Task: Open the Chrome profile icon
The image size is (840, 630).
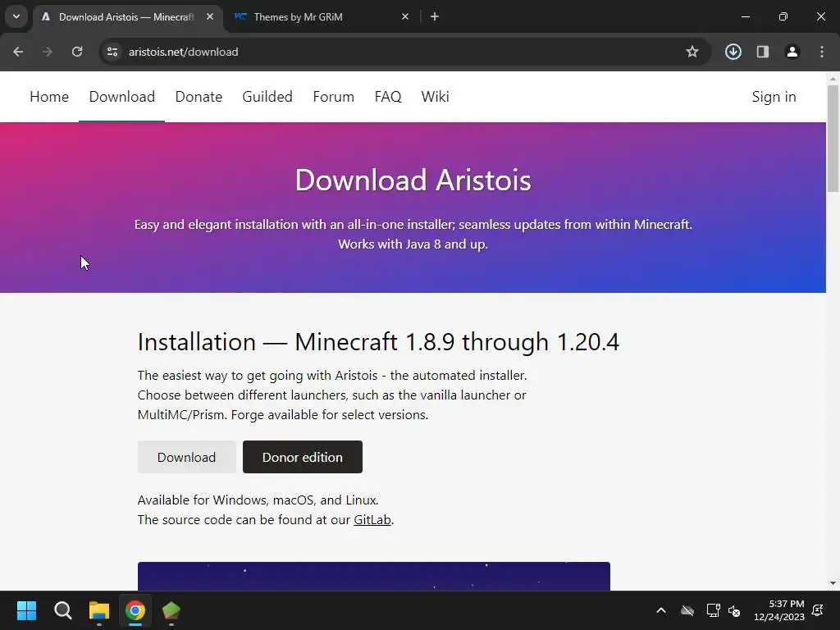Action: 792,52
